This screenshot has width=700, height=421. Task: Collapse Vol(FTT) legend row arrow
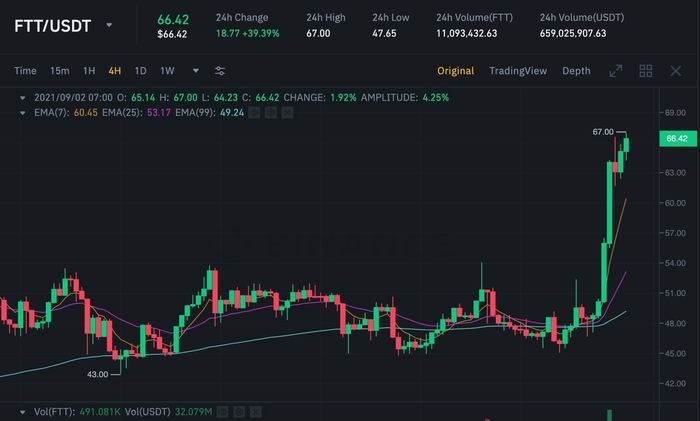coord(23,412)
